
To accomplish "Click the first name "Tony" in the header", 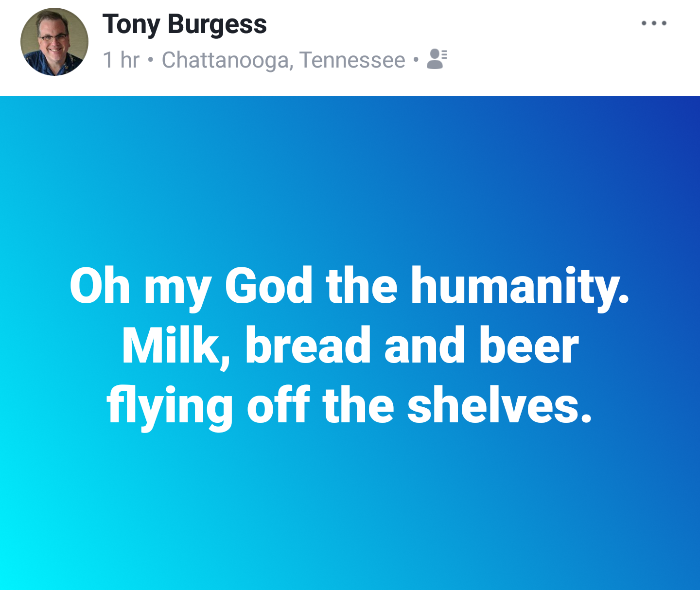I will [131, 24].
